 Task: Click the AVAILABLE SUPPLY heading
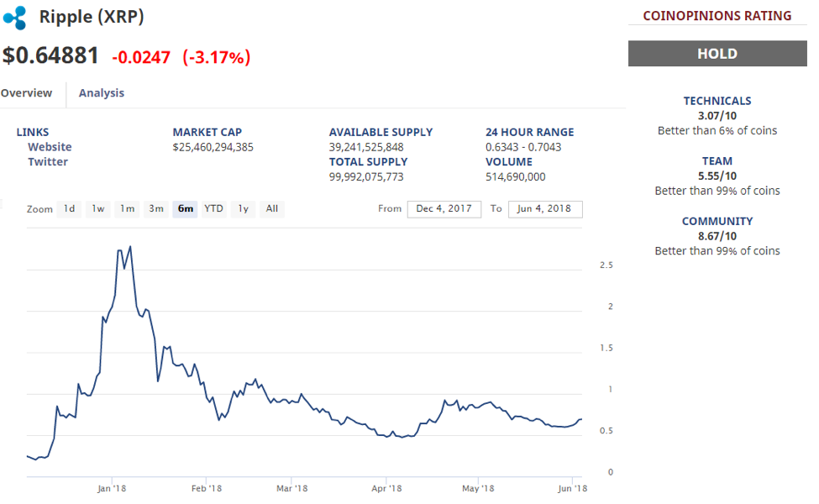(381, 132)
